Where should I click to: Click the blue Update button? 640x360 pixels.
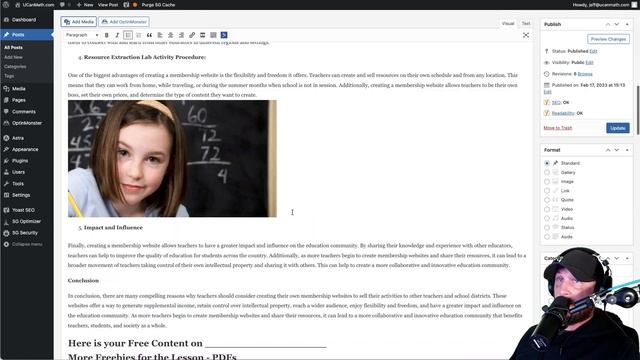pos(618,128)
